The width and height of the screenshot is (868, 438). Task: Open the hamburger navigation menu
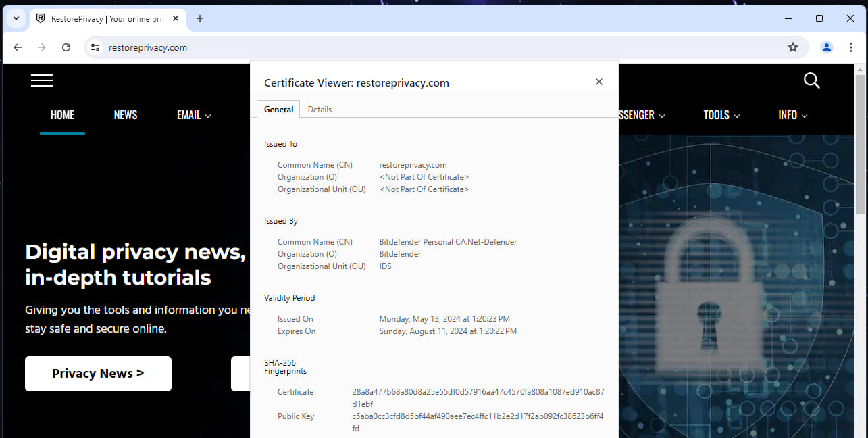click(41, 80)
